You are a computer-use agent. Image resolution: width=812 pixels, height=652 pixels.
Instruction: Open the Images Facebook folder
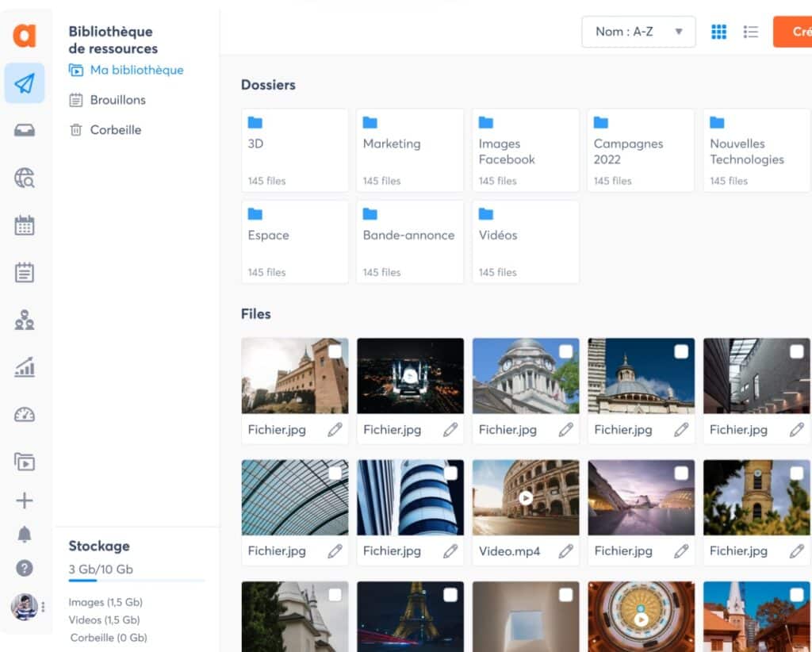[x=526, y=150]
